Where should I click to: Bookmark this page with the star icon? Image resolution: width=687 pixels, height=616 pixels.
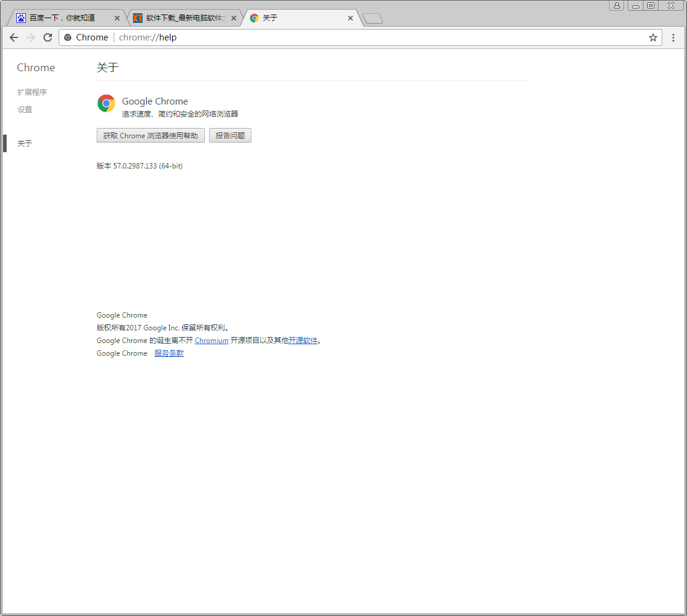pos(653,37)
